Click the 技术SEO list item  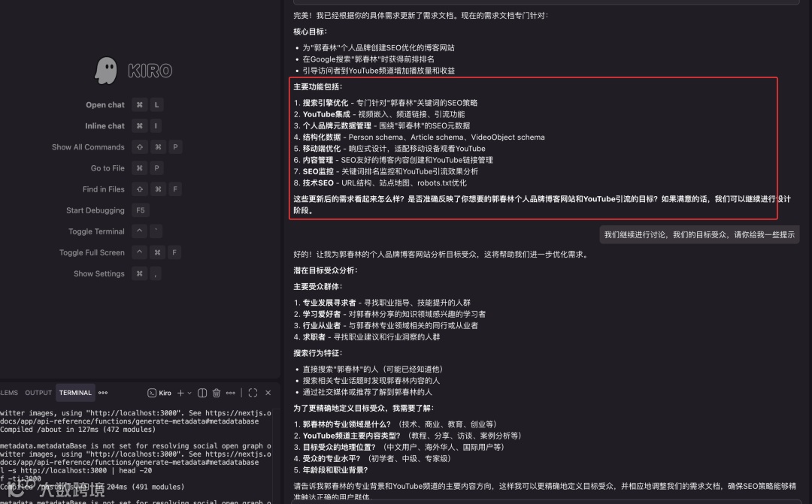pyautogui.click(x=380, y=183)
